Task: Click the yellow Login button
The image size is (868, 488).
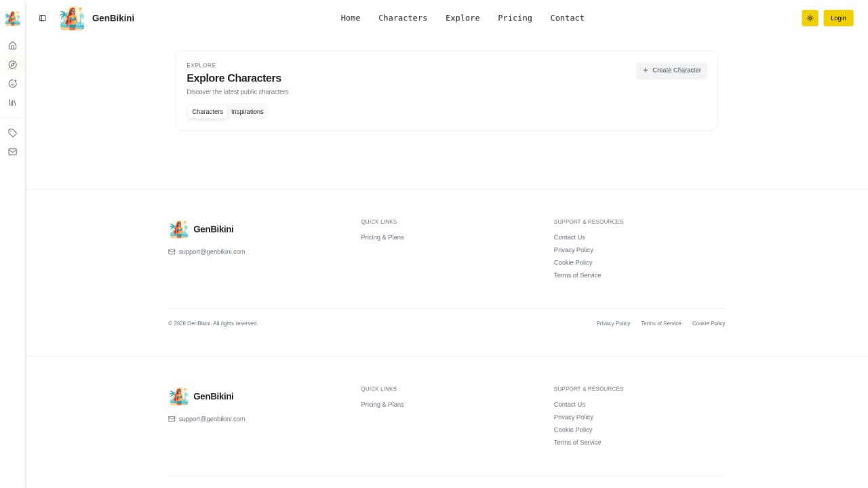Action: pos(838,18)
